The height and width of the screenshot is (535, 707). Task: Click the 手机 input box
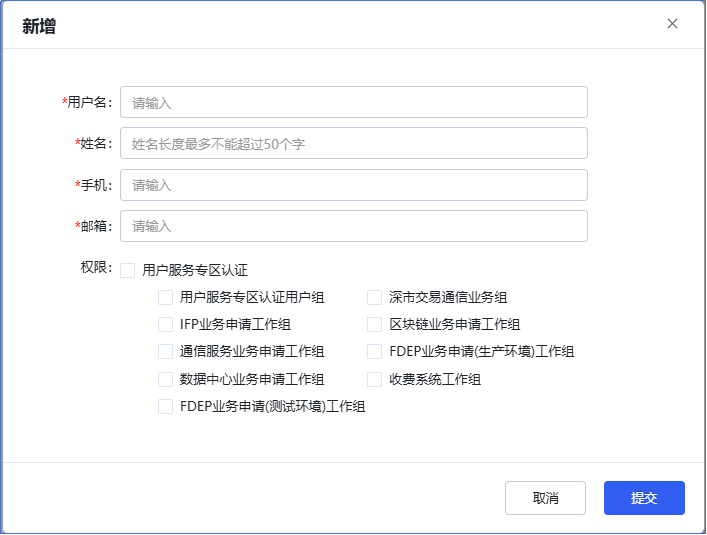pos(353,185)
